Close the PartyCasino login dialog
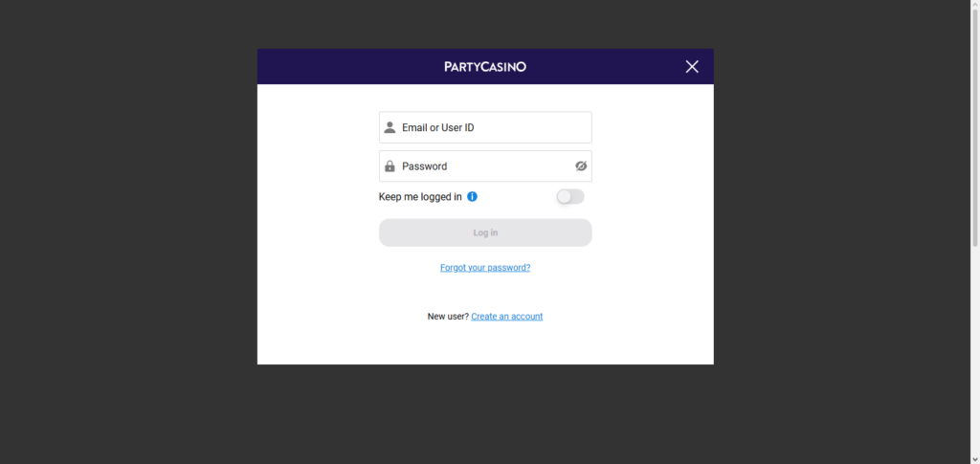 pyautogui.click(x=692, y=66)
